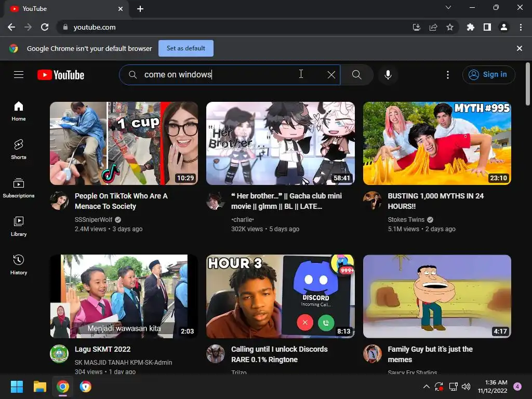The height and width of the screenshot is (399, 532).
Task: Go back in Chrome
Action: pos(11,27)
